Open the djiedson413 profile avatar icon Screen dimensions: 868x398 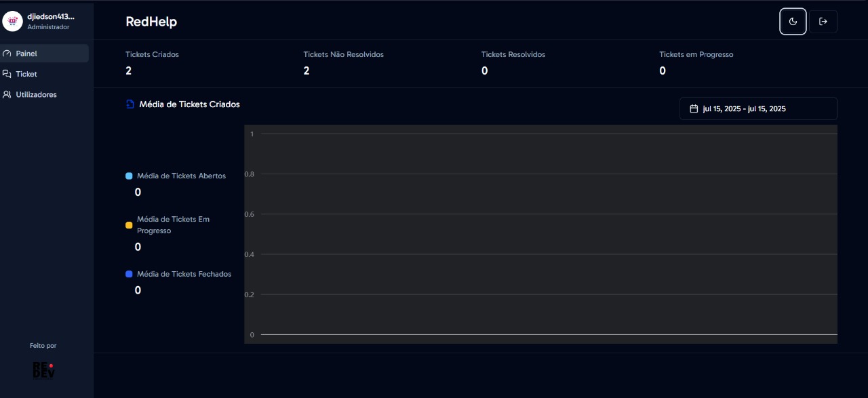(12, 20)
